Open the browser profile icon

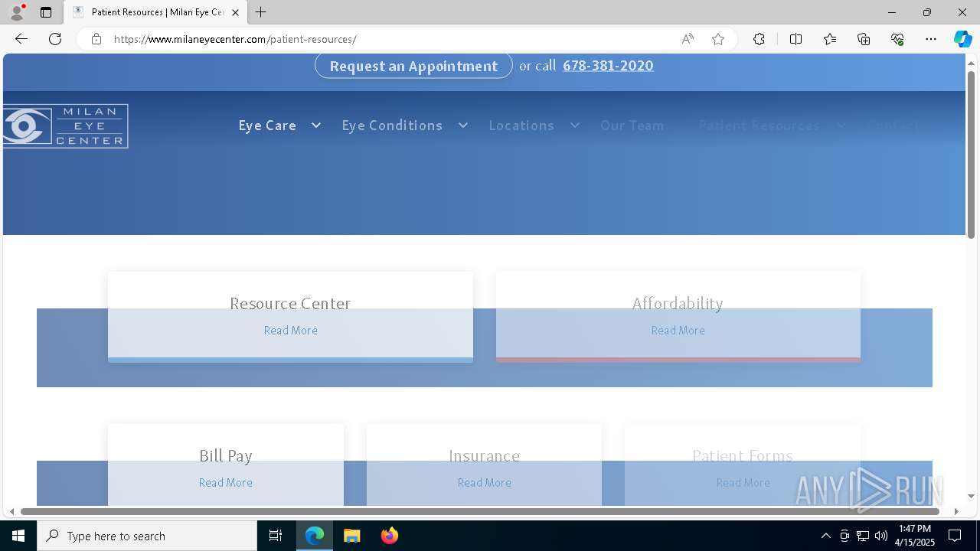(x=17, y=12)
